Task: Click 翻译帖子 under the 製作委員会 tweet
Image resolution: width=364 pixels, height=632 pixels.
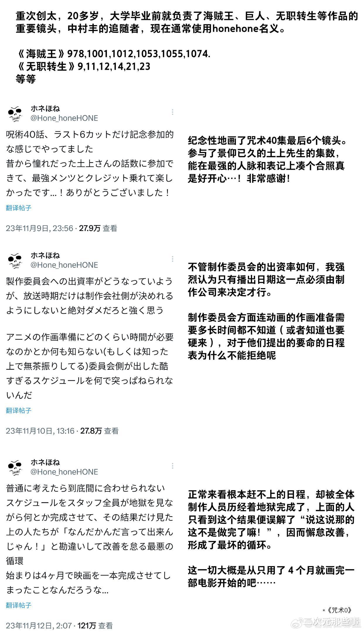Action: [x=18, y=410]
